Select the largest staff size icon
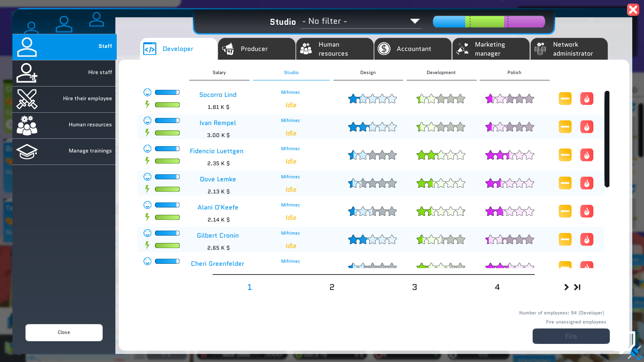This screenshot has width=644, height=362. pos(64,24)
